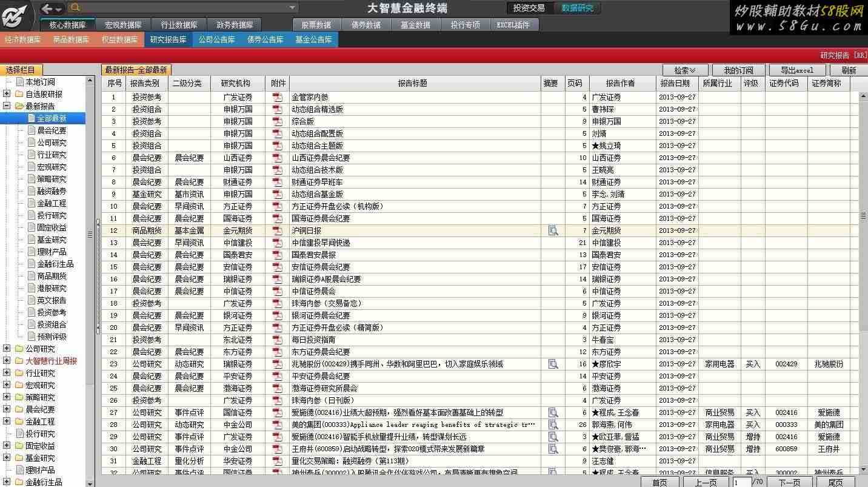This screenshot has height=487, width=868.
Task: Go to 下一页 next page
Action: click(789, 482)
